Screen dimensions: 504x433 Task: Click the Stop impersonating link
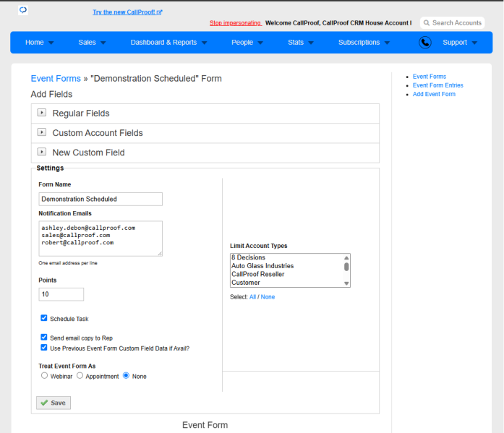click(236, 23)
